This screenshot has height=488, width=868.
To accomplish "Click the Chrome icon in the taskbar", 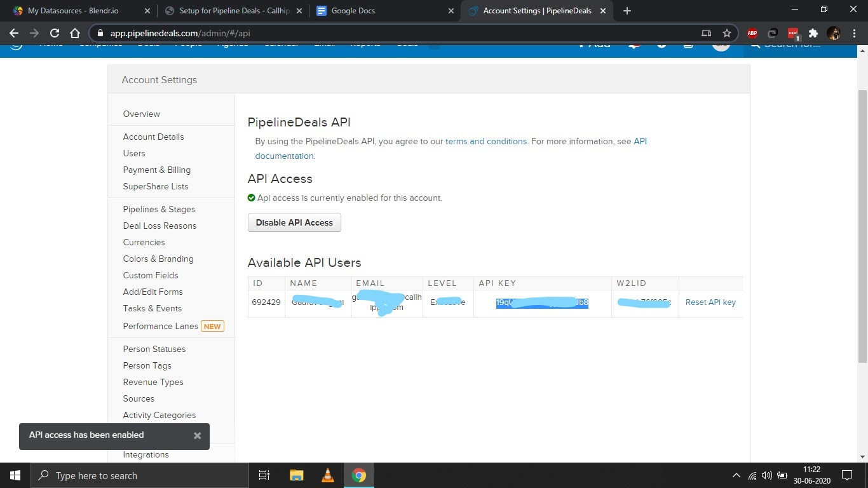I will point(359,475).
